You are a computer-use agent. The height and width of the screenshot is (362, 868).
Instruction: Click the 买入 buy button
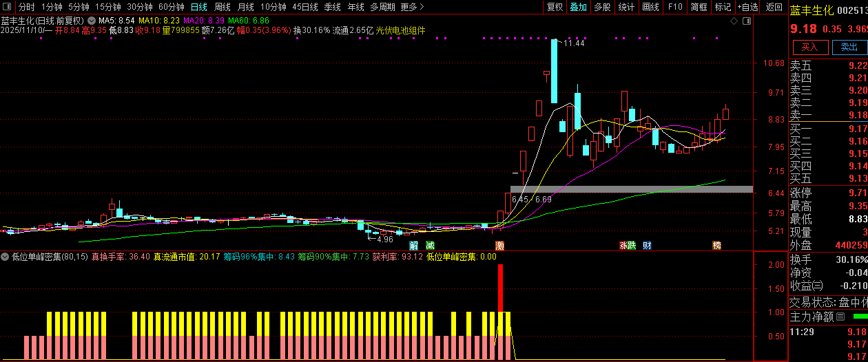click(809, 47)
